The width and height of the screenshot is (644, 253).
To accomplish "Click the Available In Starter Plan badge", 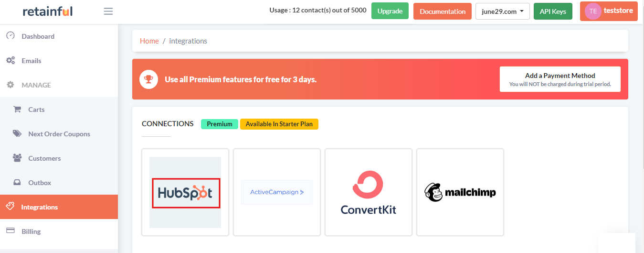I will coord(279,124).
